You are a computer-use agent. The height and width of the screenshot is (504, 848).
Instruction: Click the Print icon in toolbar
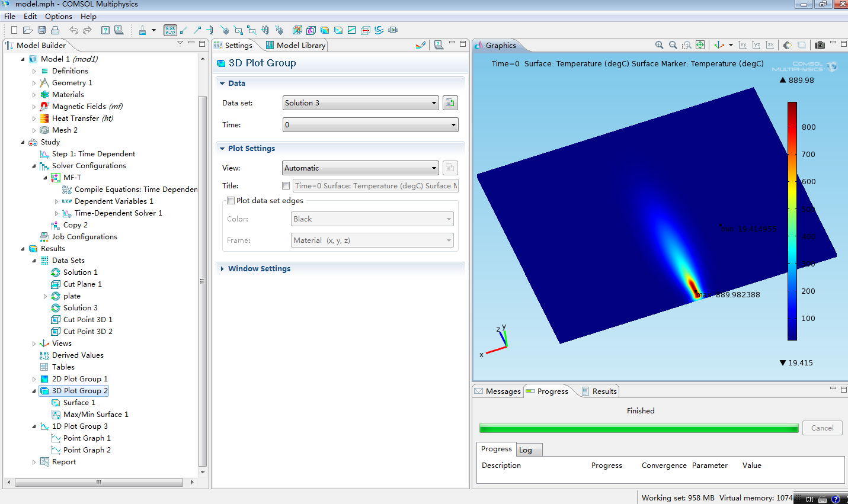point(55,30)
